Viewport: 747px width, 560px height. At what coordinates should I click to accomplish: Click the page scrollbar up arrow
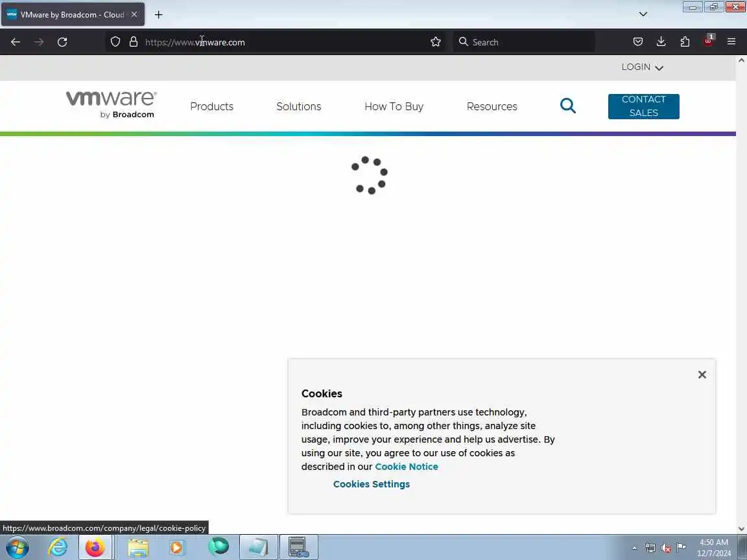741,60
